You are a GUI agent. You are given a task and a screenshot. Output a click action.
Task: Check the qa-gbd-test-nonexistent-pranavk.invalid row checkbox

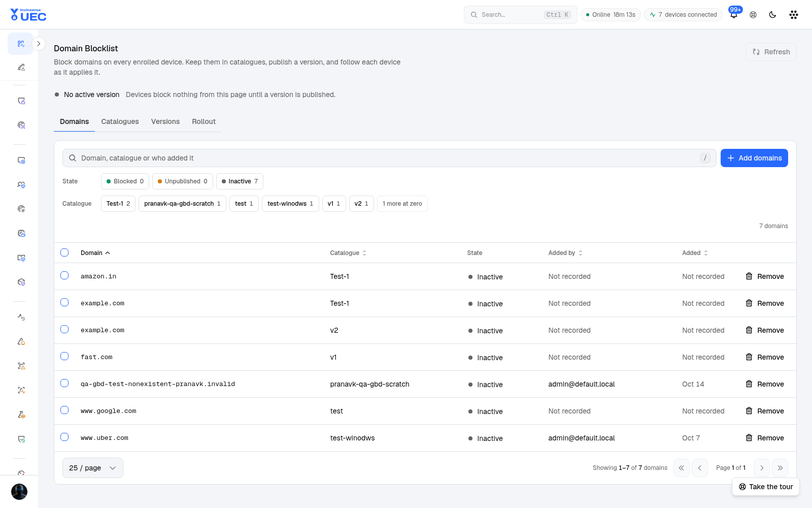pos(64,383)
